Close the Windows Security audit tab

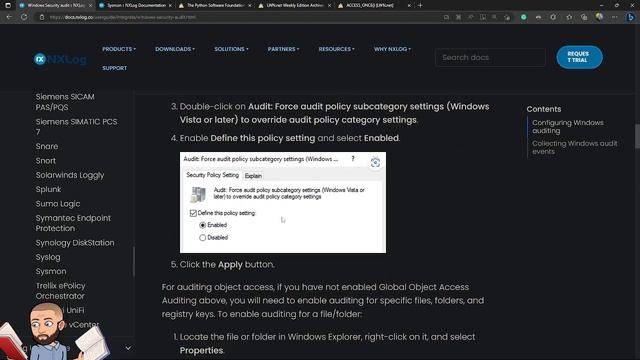90,6
